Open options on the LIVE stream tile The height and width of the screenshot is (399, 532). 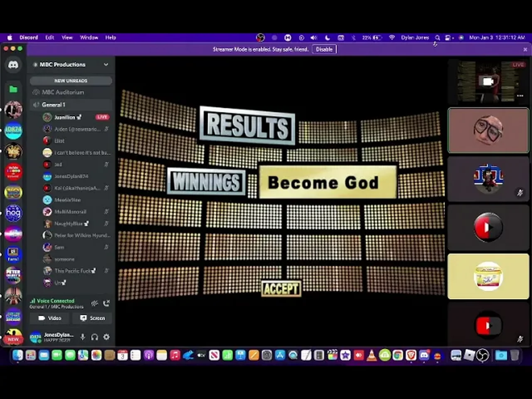click(520, 96)
